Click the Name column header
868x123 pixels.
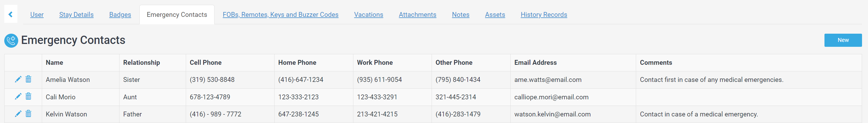[x=55, y=62]
